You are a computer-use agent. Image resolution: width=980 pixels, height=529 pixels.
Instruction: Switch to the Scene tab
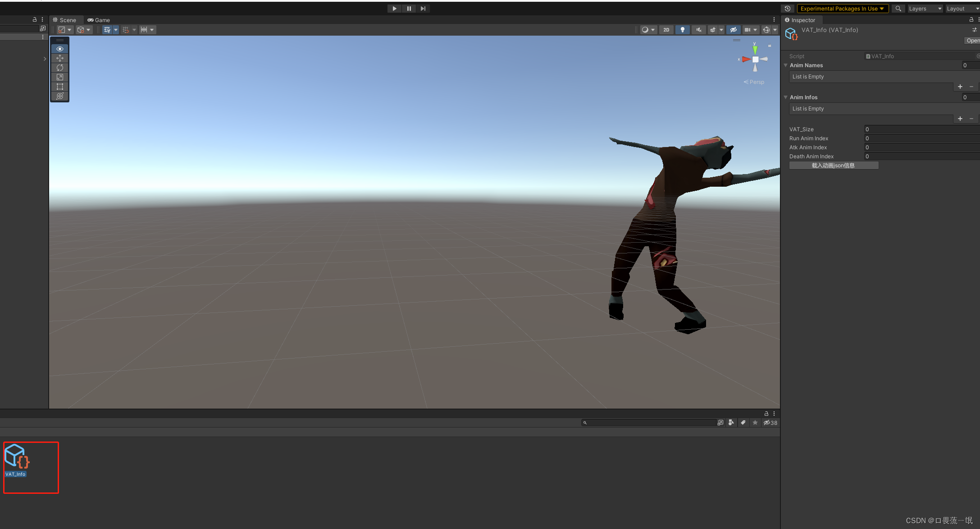point(64,20)
